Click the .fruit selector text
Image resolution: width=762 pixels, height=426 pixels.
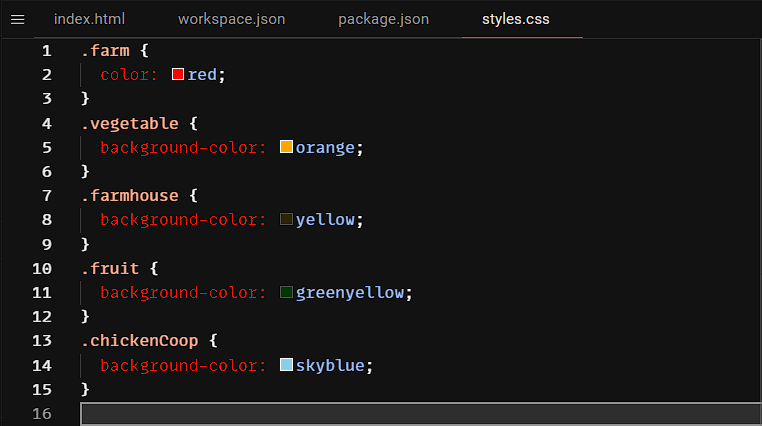pyautogui.click(x=110, y=269)
